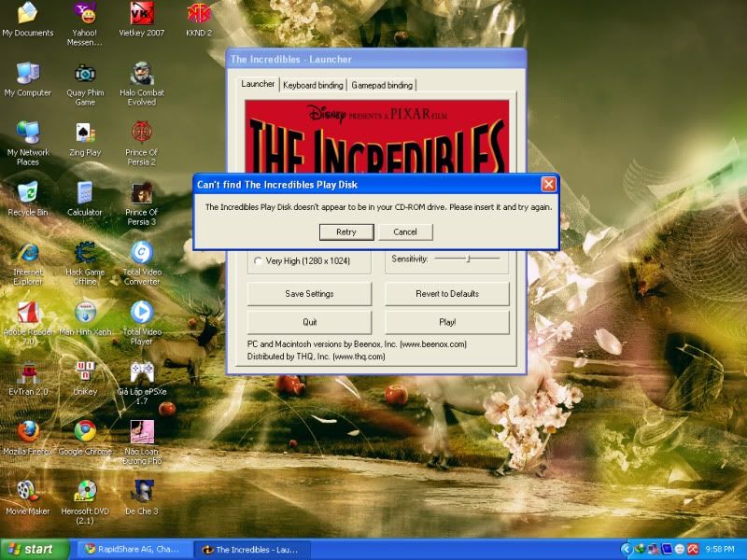Viewport: 747px width, 560px height.
Task: Click the Sensitivity slider in the Launcher
Action: [468, 259]
